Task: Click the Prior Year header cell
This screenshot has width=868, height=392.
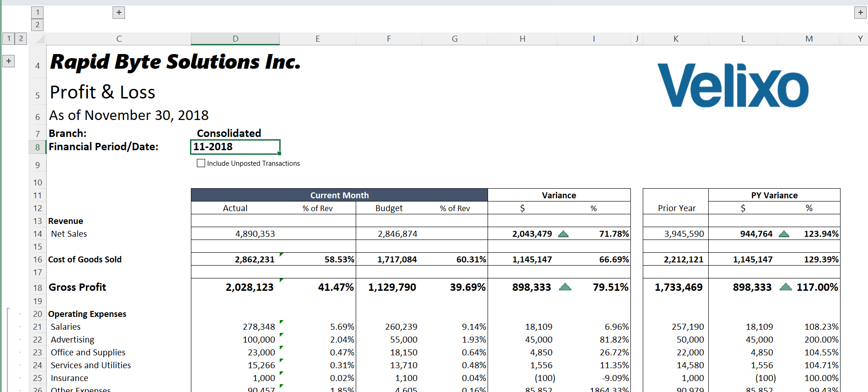Action: pyautogui.click(x=677, y=208)
